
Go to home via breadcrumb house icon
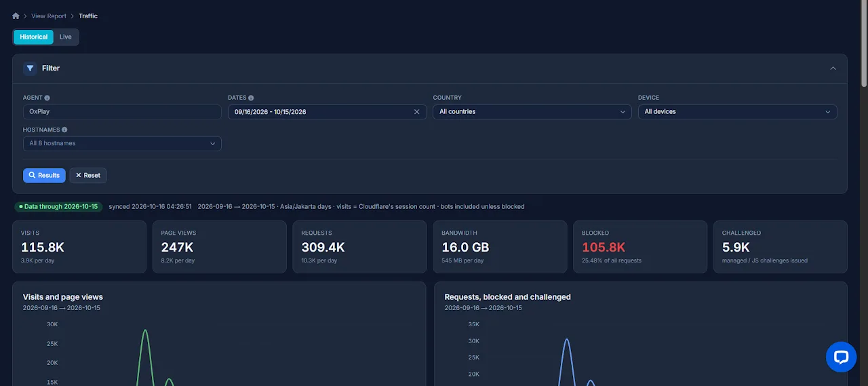[16, 16]
